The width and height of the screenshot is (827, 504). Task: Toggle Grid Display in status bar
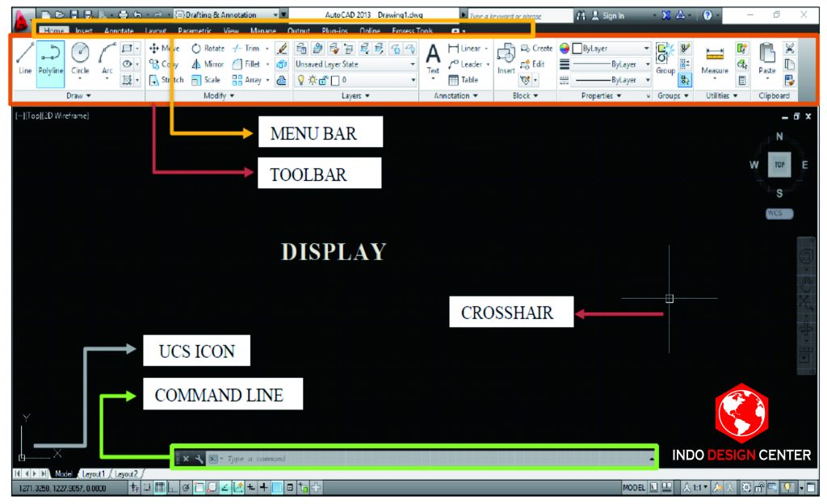coord(159,488)
